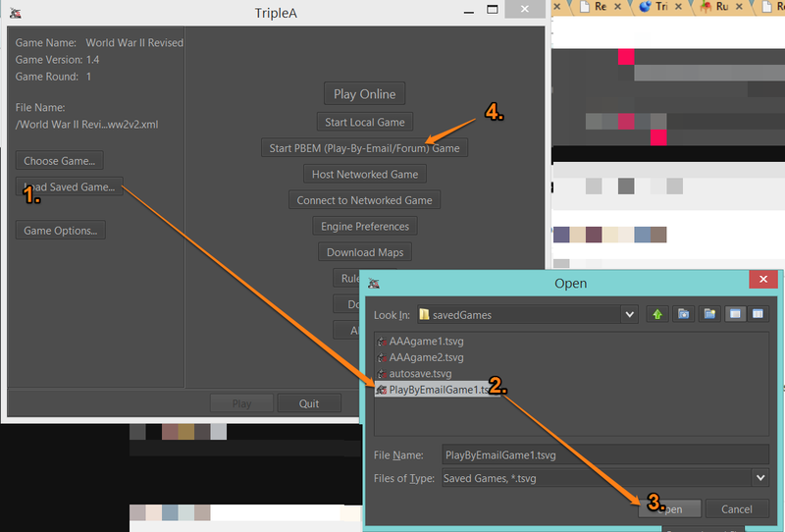Click the autosave.tsvg file icon
785x532 pixels.
(382, 373)
